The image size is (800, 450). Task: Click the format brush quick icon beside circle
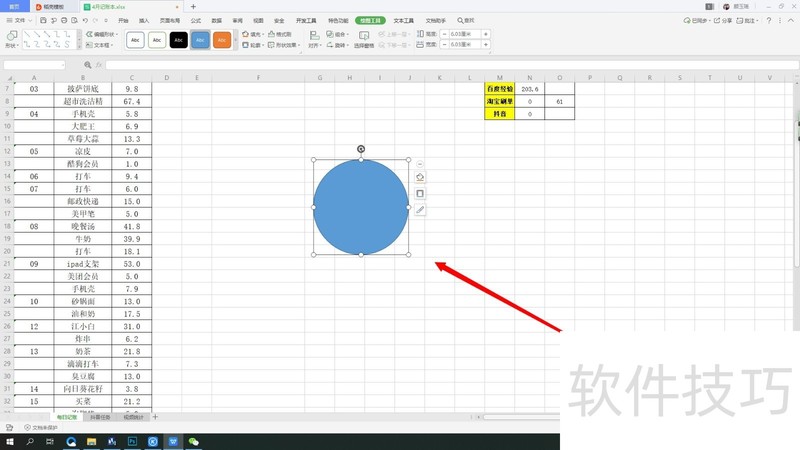pyautogui.click(x=420, y=210)
